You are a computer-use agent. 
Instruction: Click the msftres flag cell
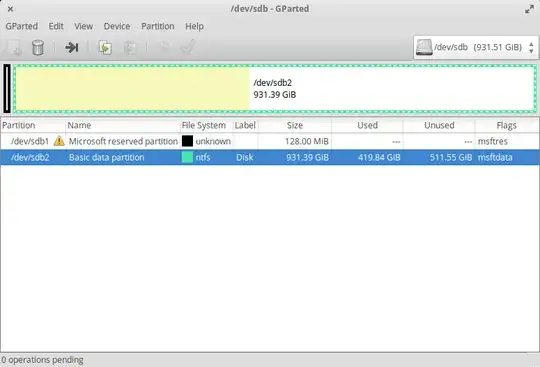[x=492, y=141]
